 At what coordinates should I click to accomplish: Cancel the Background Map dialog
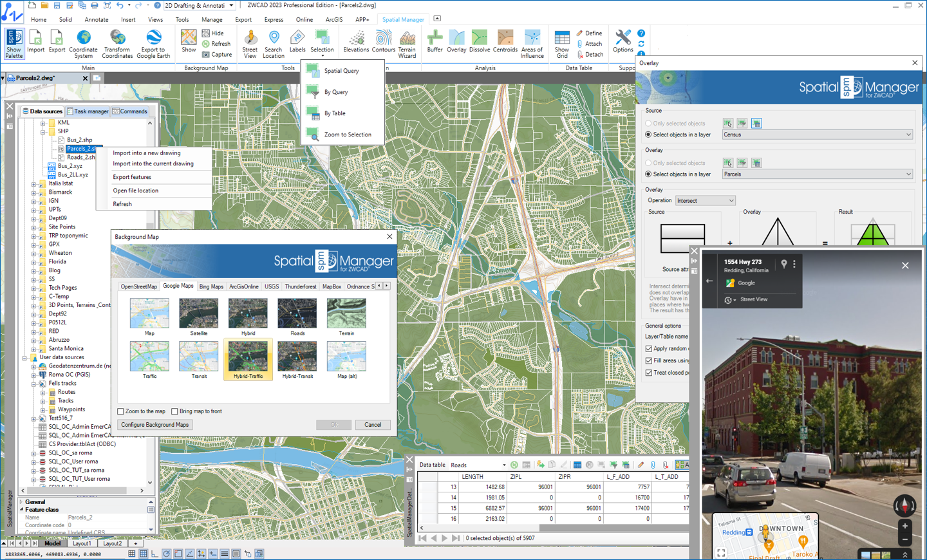click(x=373, y=424)
